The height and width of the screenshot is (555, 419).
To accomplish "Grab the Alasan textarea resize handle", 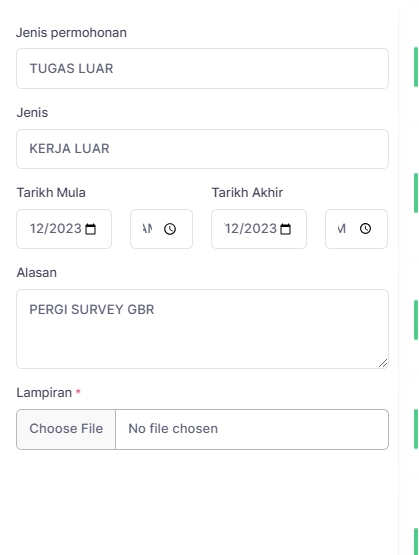I will [383, 363].
